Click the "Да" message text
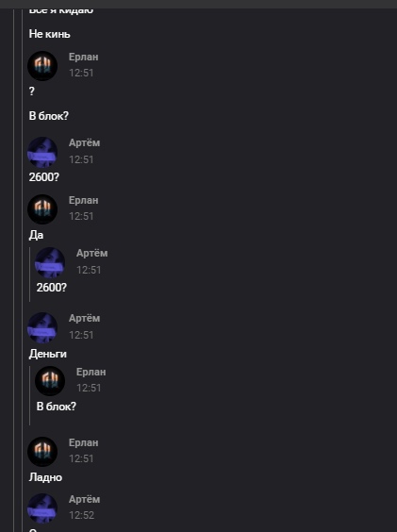Image resolution: width=397 pixels, height=532 pixels. coord(36,235)
